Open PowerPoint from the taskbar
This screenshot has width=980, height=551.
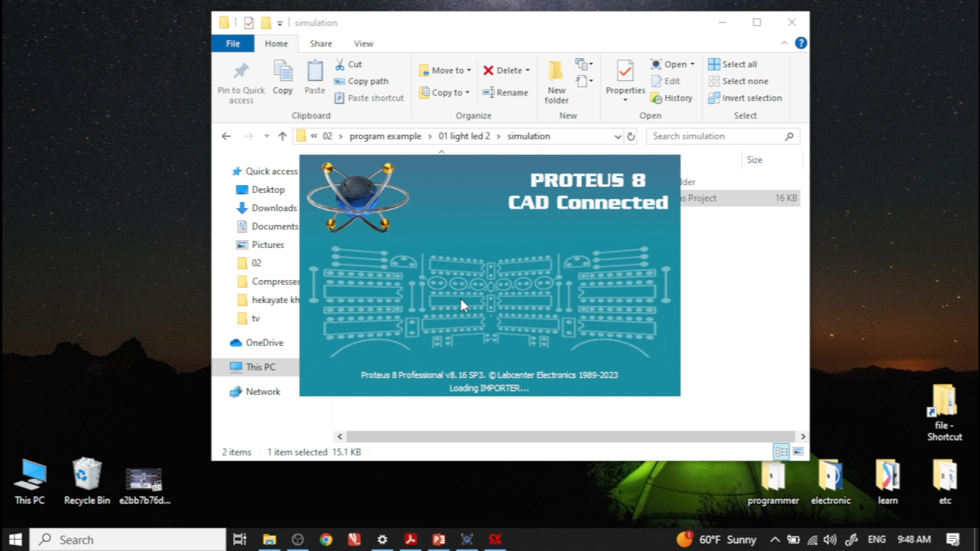click(x=438, y=539)
